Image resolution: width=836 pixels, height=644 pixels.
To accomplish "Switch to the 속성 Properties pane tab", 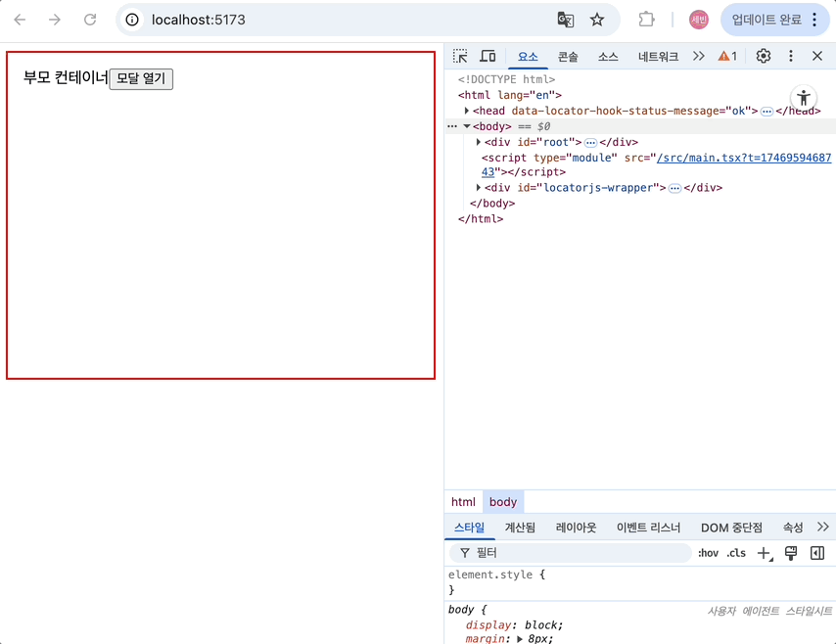I will 793,528.
